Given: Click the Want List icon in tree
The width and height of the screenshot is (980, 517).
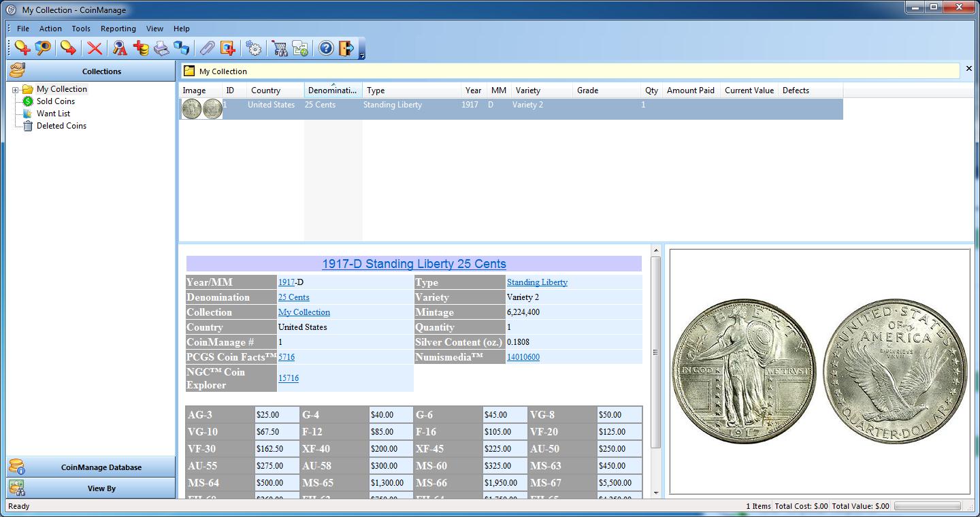Looking at the screenshot, I should 28,114.
